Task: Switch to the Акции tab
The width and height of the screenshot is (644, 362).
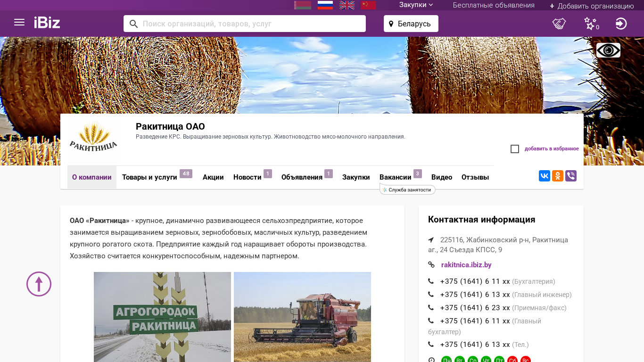Action: pos(213,177)
